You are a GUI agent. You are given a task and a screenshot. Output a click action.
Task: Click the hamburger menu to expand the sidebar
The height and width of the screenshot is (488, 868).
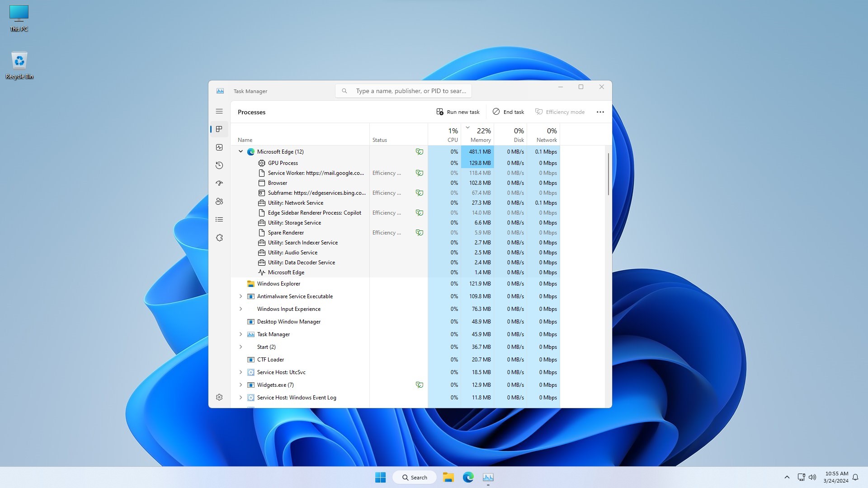pos(219,111)
